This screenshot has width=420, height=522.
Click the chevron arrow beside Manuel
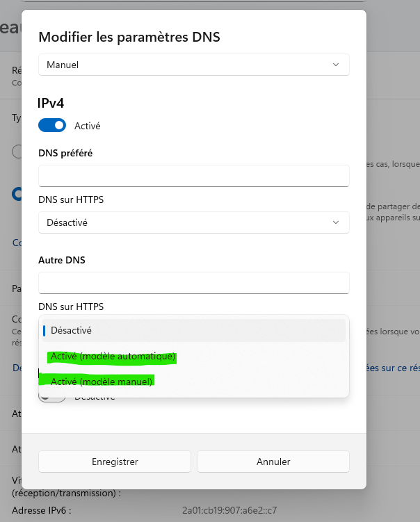336,65
